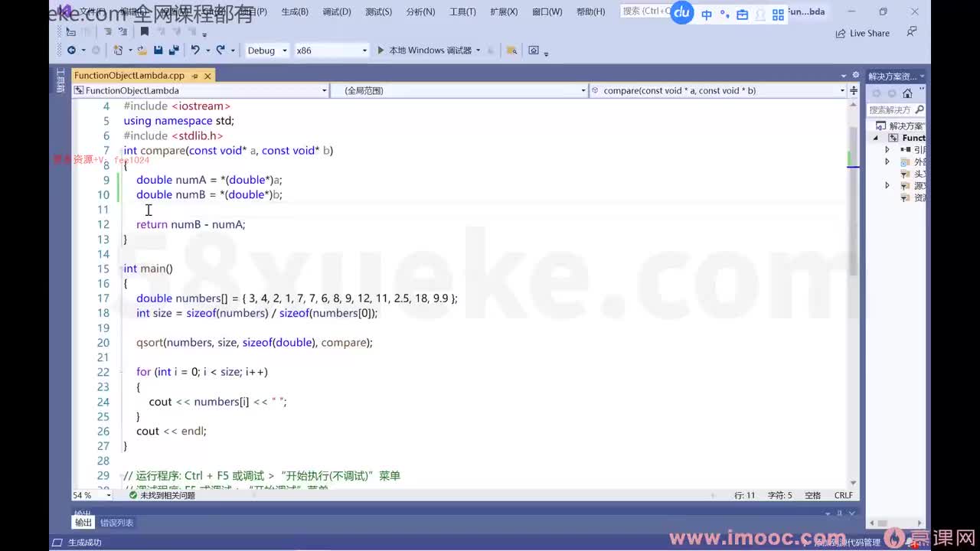The image size is (980, 551).
Task: Click the camera snapshot toolbar icon
Action: click(x=534, y=51)
